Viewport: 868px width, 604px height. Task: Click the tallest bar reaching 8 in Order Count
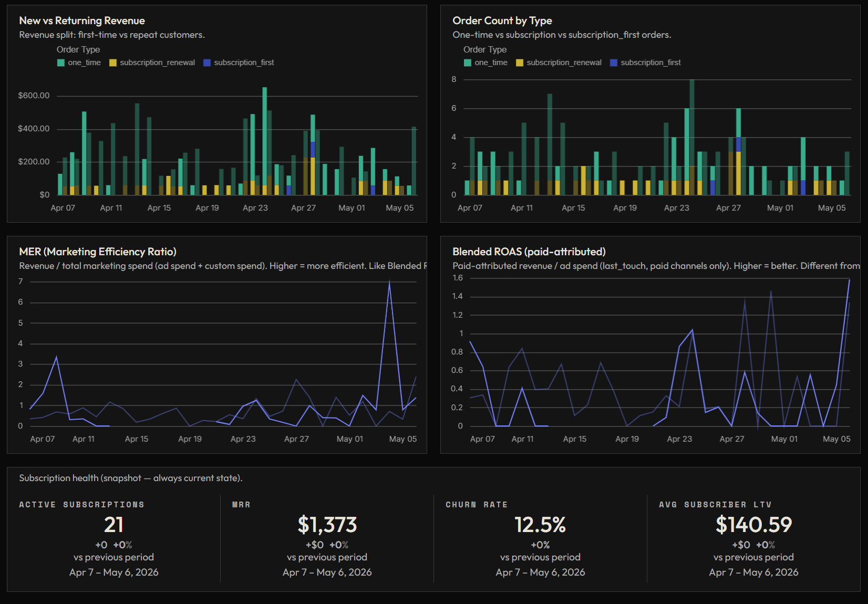692,137
